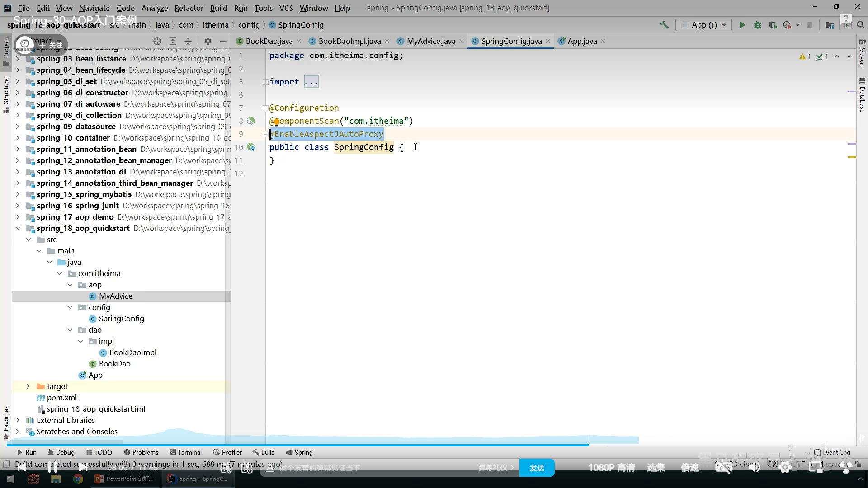Image resolution: width=868 pixels, height=488 pixels.
Task: Toggle the Database side panel
Action: coord(862,96)
